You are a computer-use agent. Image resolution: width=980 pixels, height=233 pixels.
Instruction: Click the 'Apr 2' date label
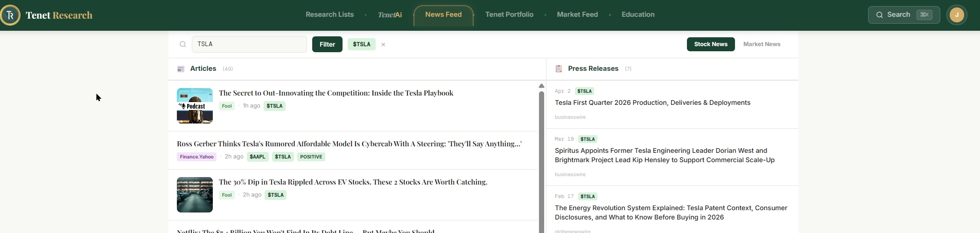point(562,91)
